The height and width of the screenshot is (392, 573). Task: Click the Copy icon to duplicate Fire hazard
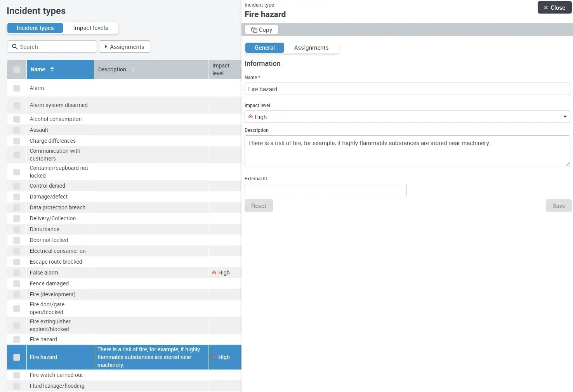pos(254,29)
